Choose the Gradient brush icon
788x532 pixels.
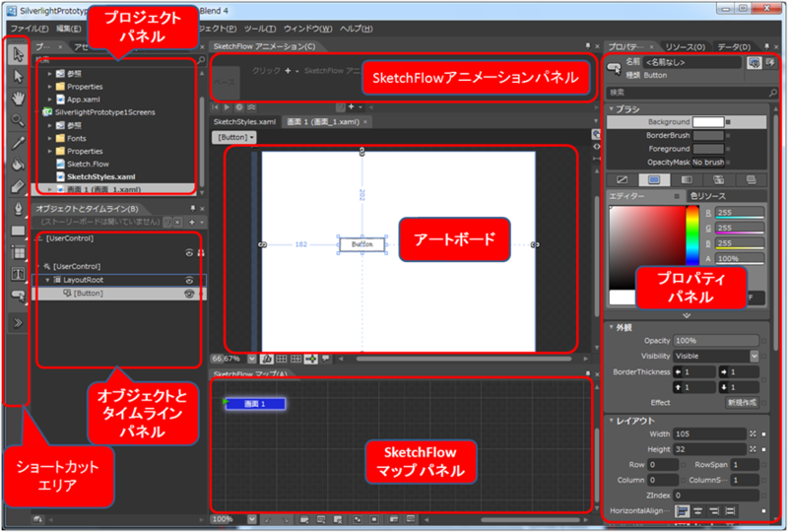(x=686, y=180)
